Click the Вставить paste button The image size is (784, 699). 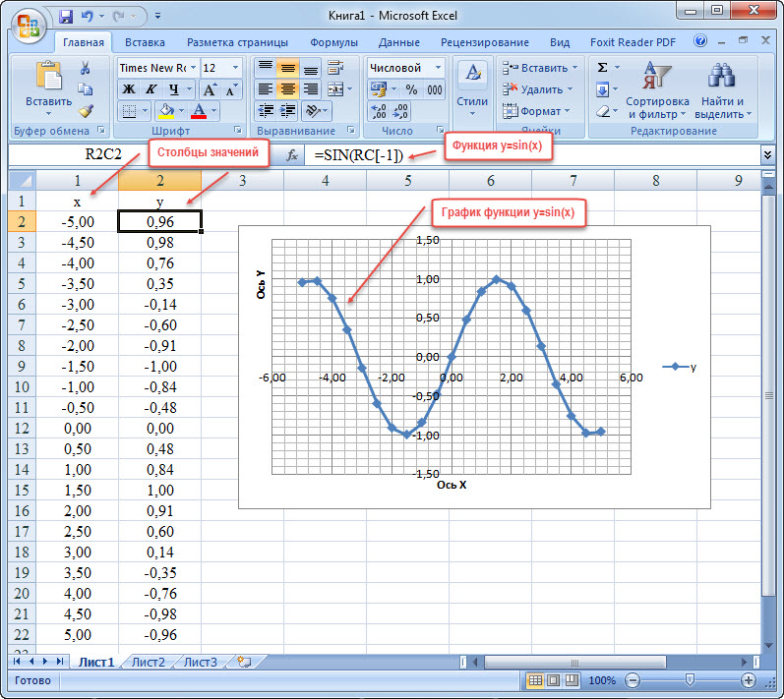(48, 89)
